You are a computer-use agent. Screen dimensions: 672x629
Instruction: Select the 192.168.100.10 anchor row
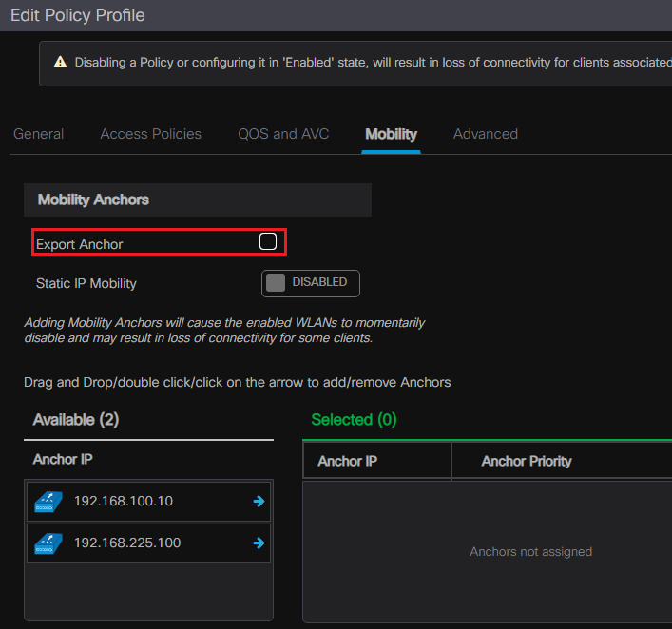(124, 501)
